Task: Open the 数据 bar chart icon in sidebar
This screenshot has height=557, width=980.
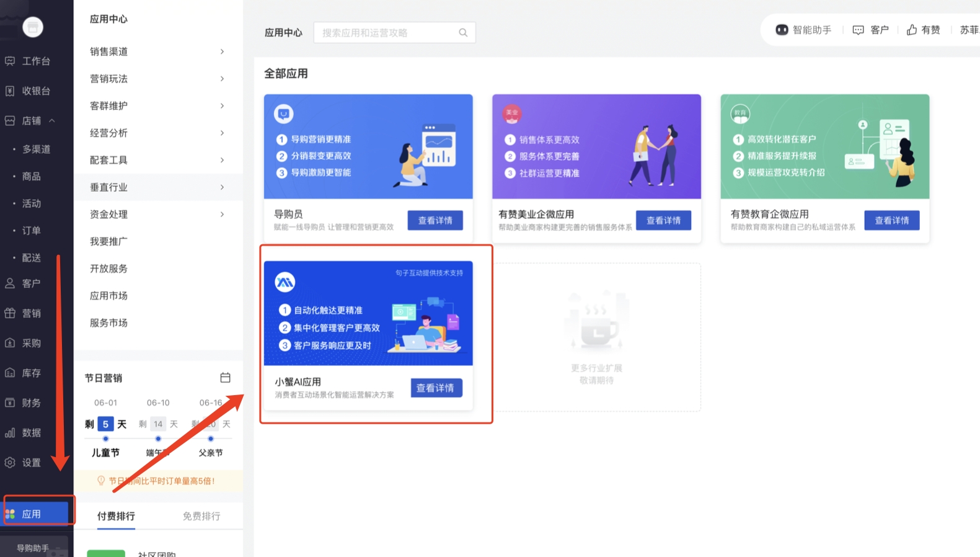Action: click(x=10, y=432)
